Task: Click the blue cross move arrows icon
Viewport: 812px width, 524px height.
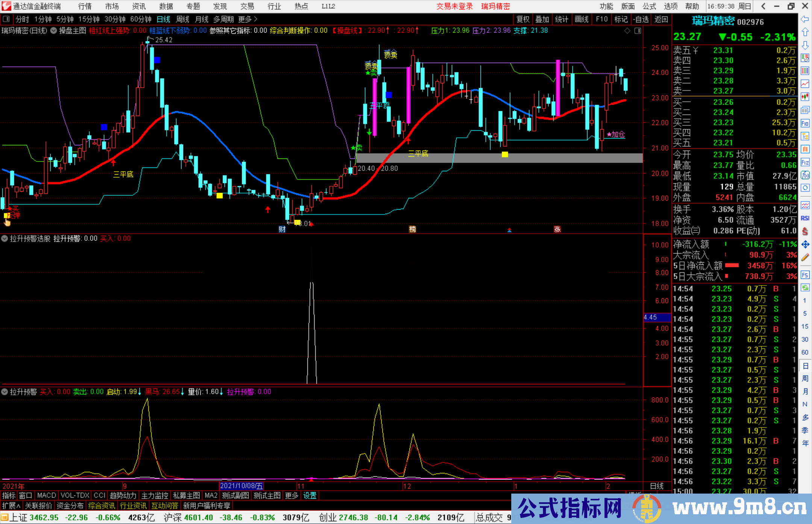Action: tap(805, 245)
